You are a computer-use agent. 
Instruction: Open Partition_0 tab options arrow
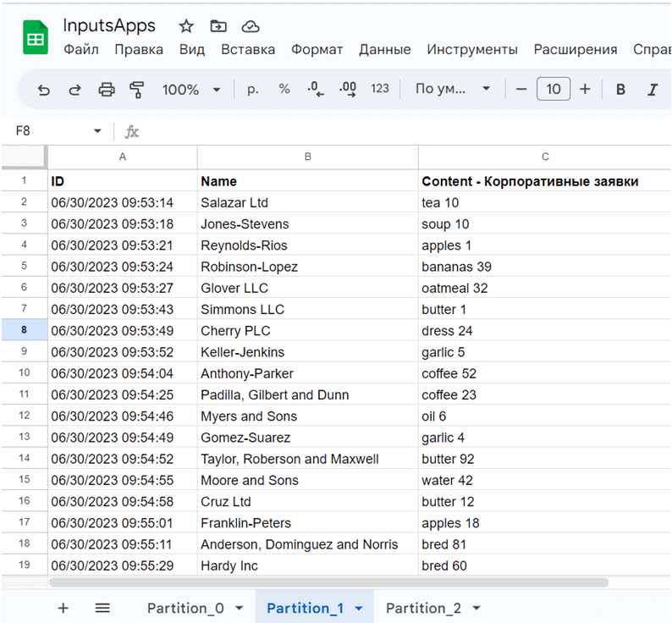point(240,608)
